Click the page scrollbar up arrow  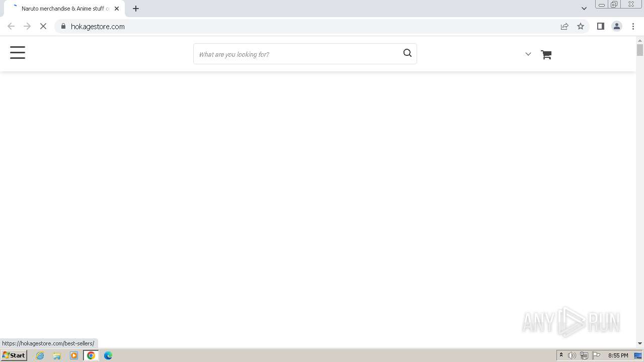(x=640, y=40)
